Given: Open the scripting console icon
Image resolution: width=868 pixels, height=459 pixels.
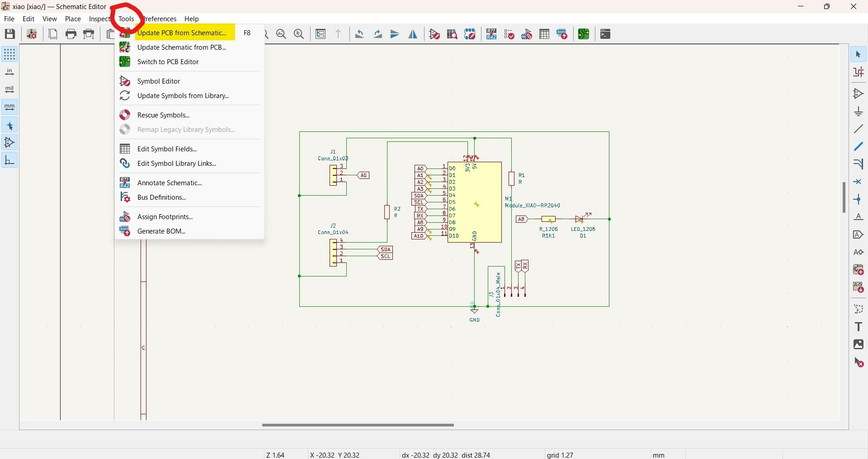Looking at the screenshot, I should point(606,34).
